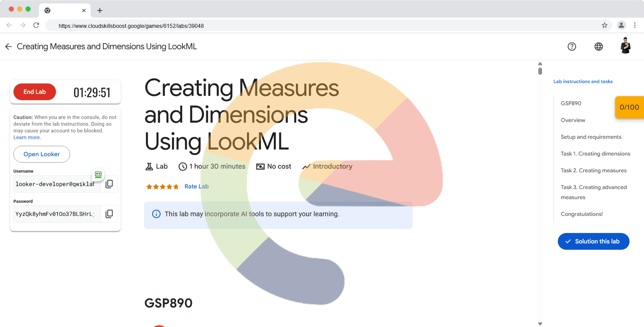
Task: Copy the username with the copy icon
Action: [109, 184]
